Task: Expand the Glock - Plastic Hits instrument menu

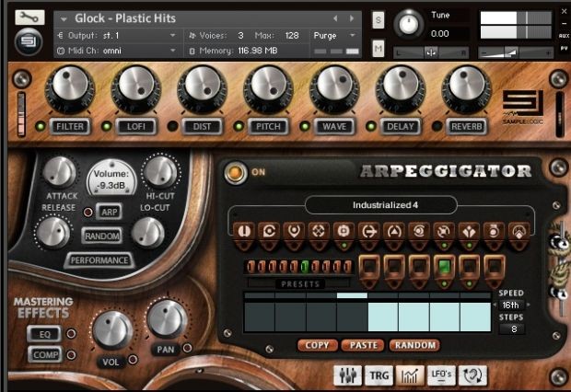Action: 64,18
